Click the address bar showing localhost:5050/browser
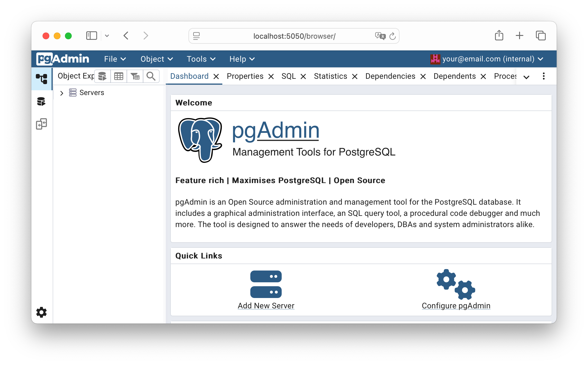 tap(293, 36)
